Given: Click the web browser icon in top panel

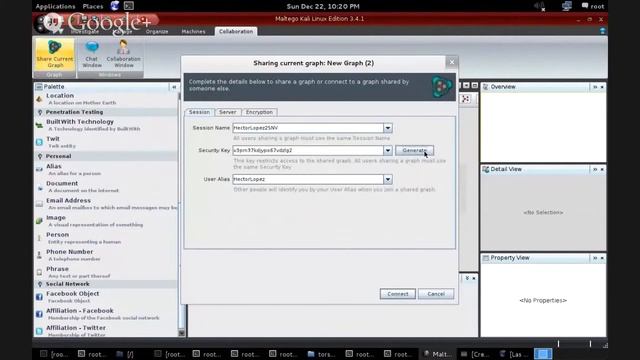Looking at the screenshot, I should coord(115,6).
